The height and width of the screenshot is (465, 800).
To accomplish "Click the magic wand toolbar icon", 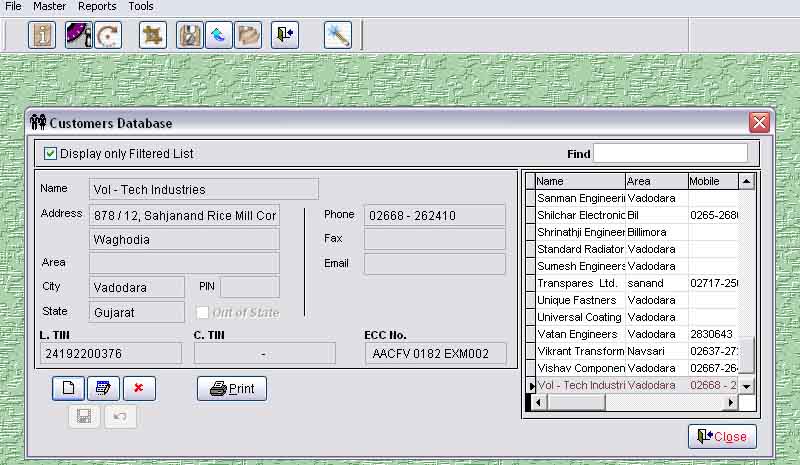I will [338, 35].
